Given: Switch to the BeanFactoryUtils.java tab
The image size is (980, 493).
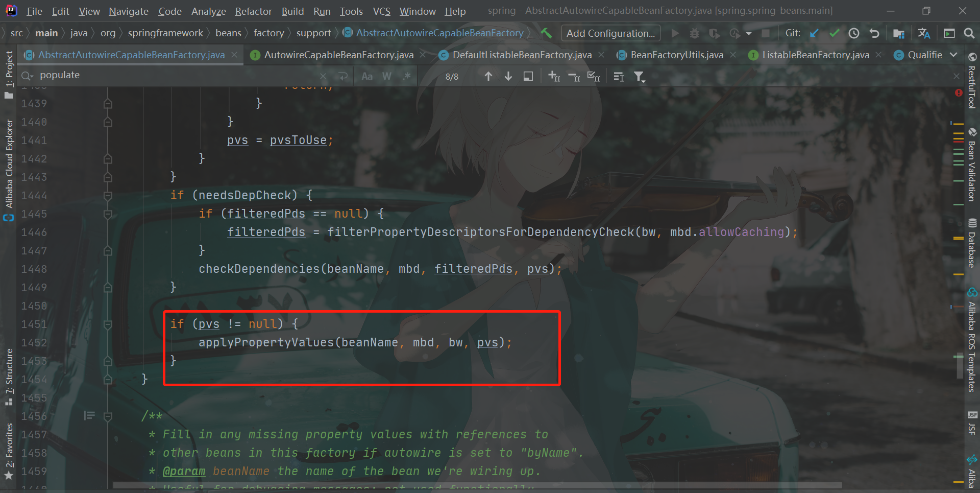Looking at the screenshot, I should (677, 55).
